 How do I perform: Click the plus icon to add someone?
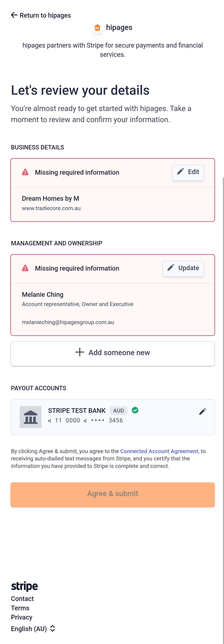click(80, 352)
